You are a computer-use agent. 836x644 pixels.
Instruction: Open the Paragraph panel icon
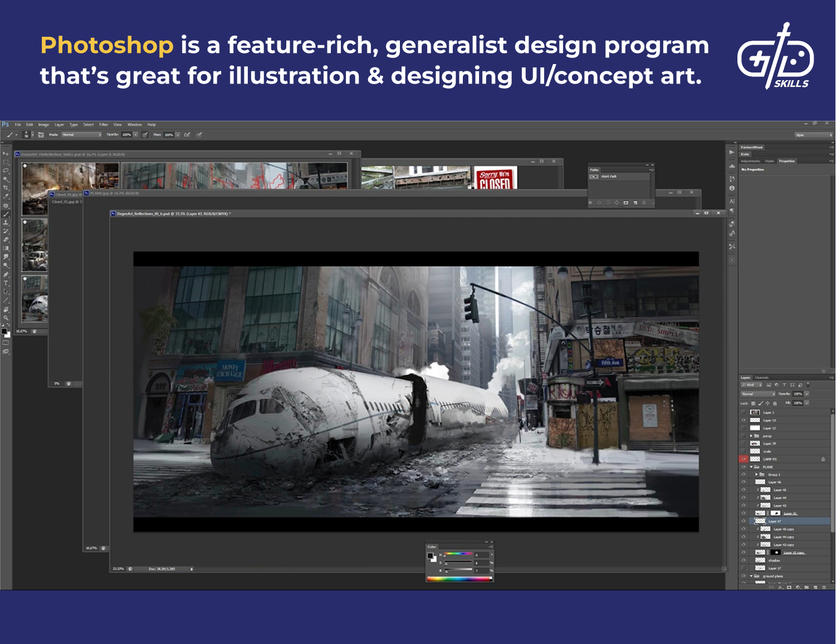(732, 211)
